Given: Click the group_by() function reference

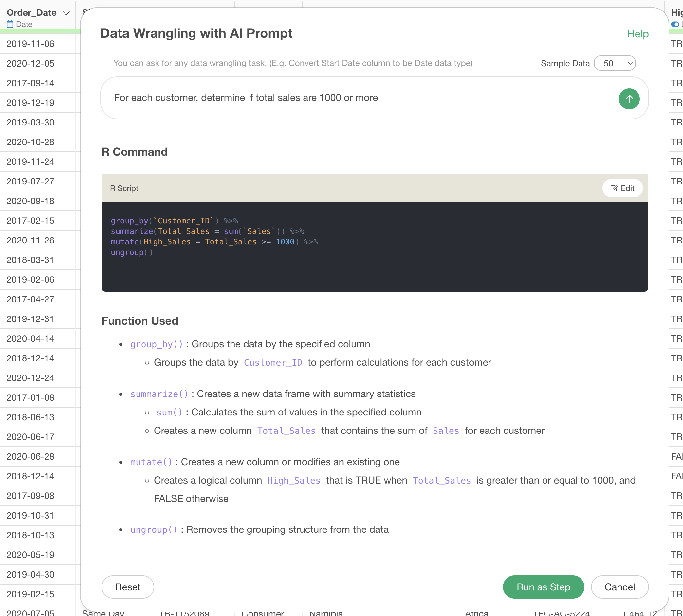Looking at the screenshot, I should [x=156, y=344].
